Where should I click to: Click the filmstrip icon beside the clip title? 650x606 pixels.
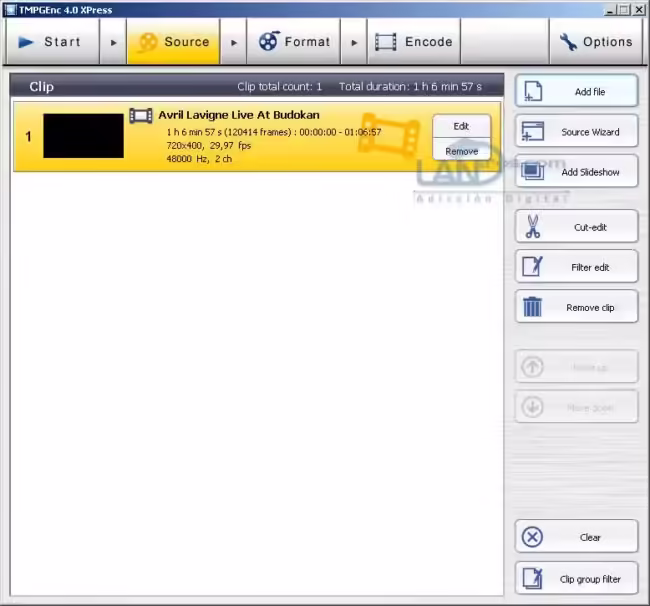click(141, 116)
